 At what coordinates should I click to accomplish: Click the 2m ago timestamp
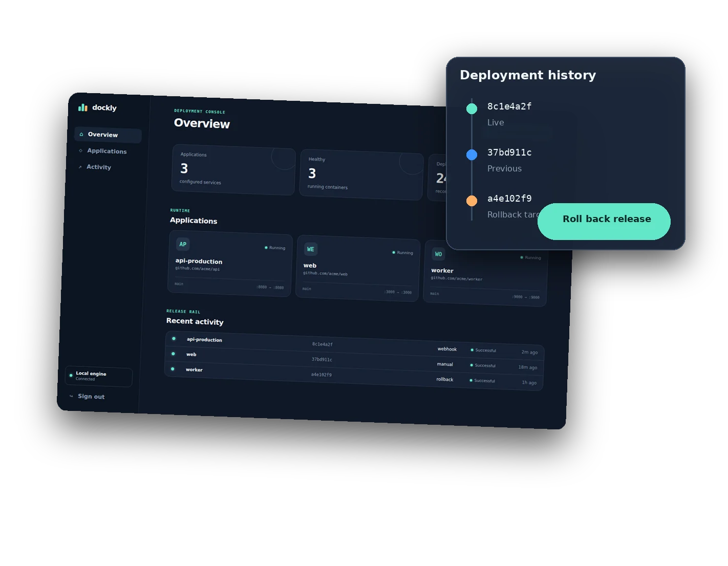click(529, 352)
